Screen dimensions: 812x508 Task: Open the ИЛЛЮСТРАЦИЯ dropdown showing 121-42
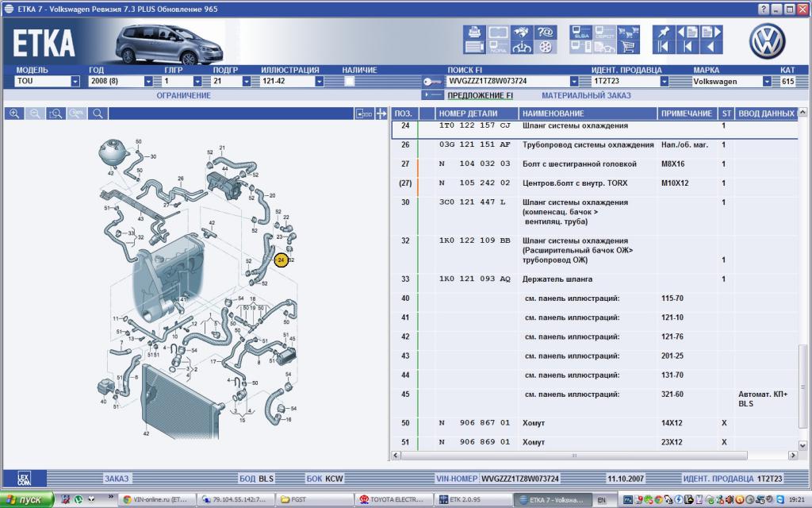320,82
